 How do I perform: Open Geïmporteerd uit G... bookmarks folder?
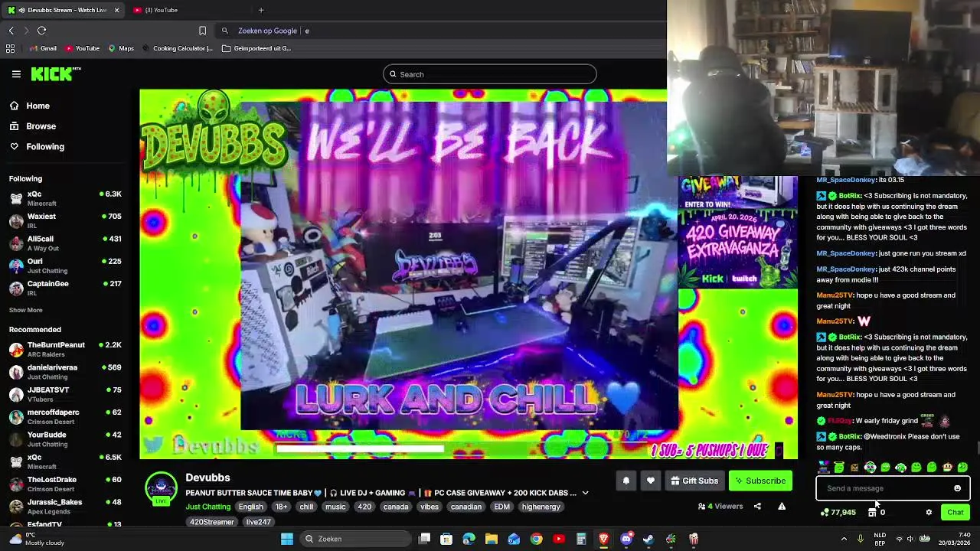256,48
